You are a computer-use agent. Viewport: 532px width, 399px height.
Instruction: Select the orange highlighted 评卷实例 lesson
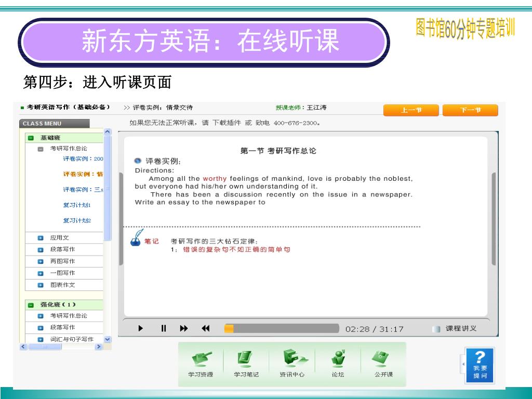coord(83,174)
